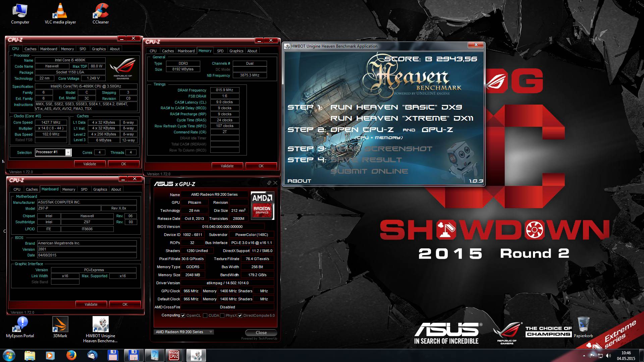Screen dimensions: 644x362
Task: Open the 3DMark desktop icon
Action: 60,327
